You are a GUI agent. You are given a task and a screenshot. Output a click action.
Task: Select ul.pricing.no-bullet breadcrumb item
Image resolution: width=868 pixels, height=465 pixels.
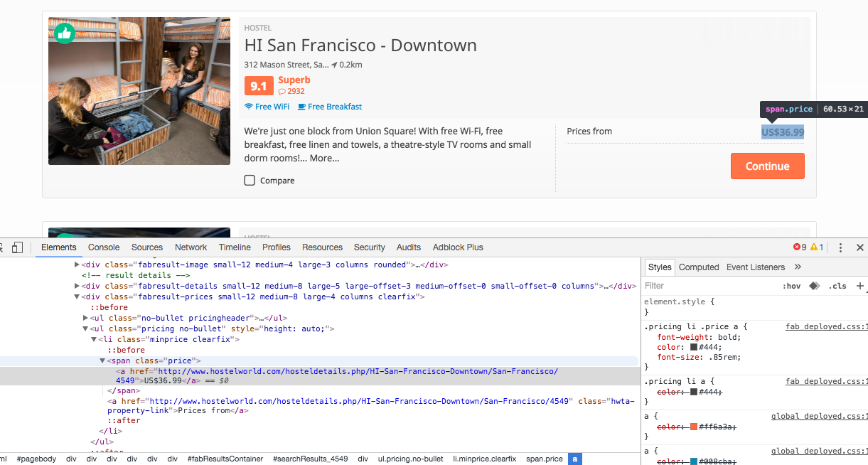pos(410,459)
